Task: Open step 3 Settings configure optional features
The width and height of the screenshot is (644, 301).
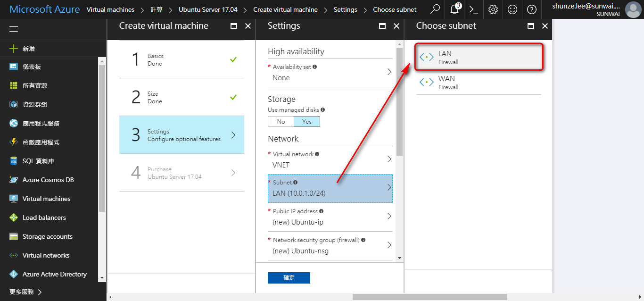Action: pos(182,135)
